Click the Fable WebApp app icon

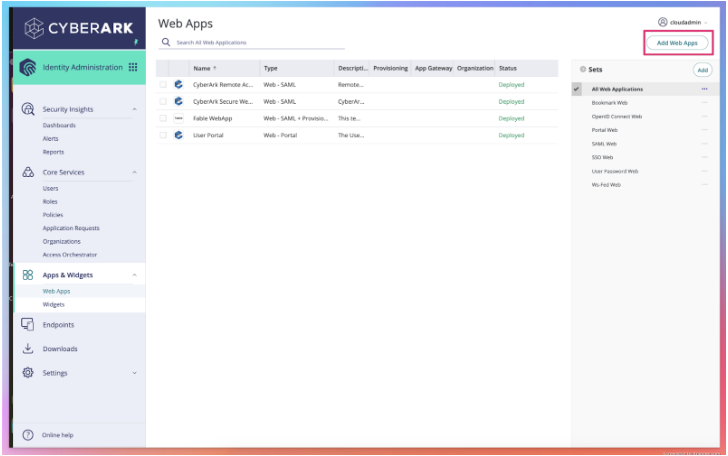click(178, 118)
